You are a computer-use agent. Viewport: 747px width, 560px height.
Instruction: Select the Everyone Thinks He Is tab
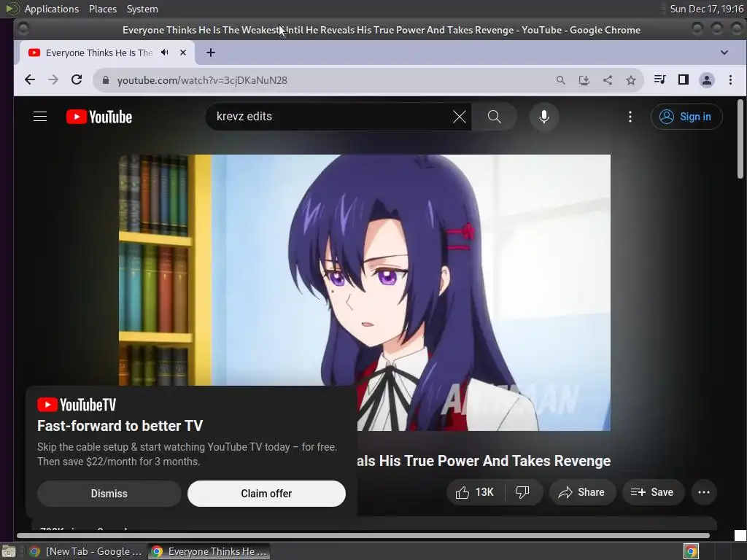pos(98,52)
